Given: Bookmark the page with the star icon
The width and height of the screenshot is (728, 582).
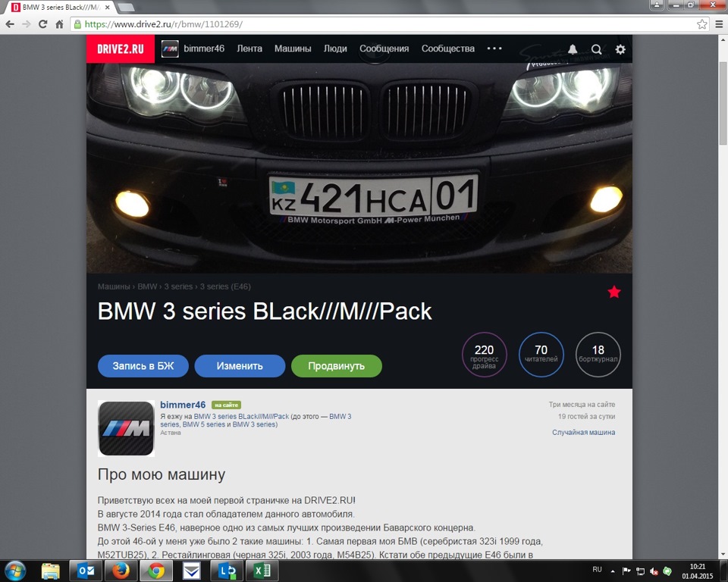Looking at the screenshot, I should [701, 24].
